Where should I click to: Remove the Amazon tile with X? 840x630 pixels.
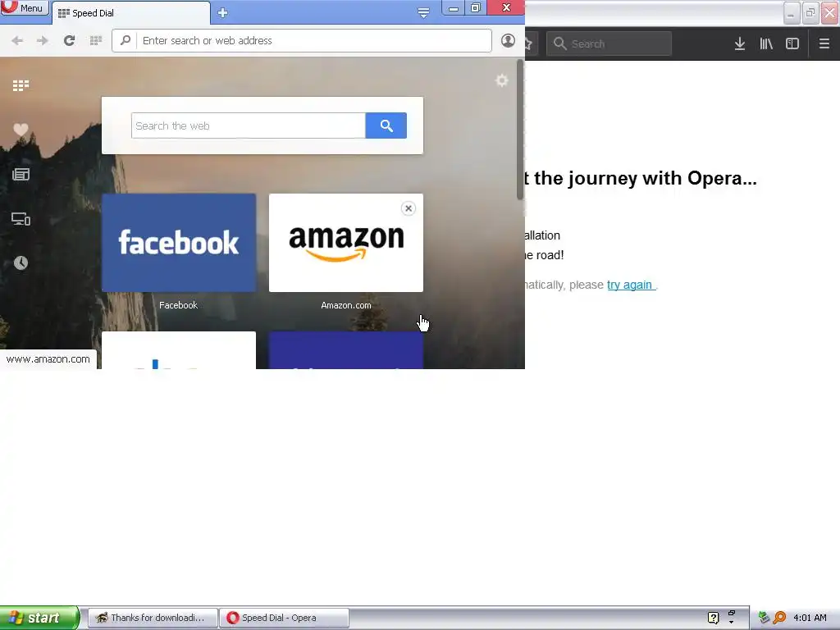tap(409, 208)
